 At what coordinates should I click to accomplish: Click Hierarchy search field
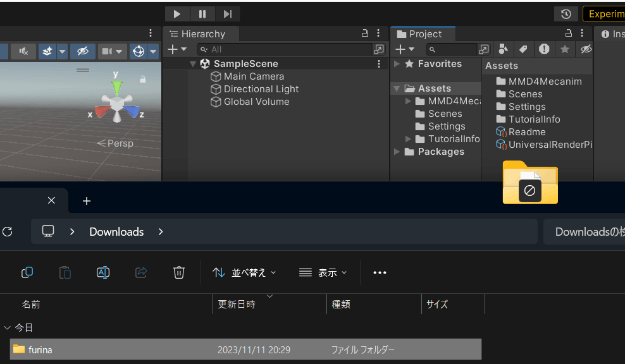pyautogui.click(x=285, y=49)
